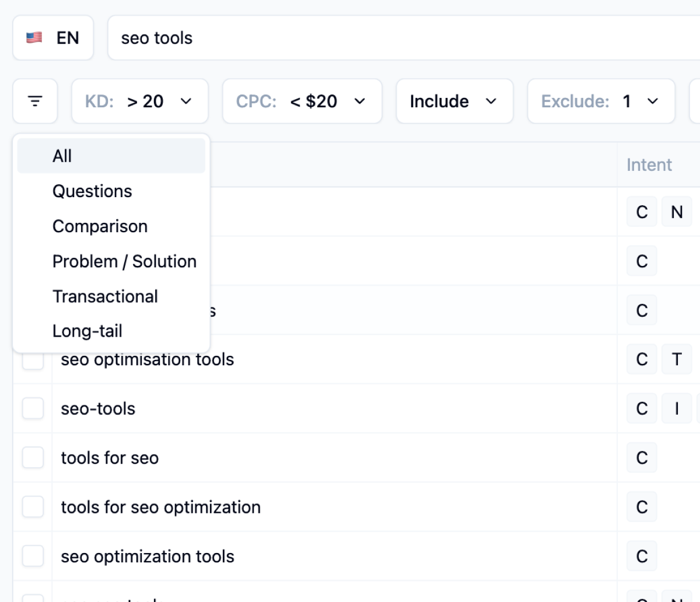
Task: Open the Exclude filter dropdown
Action: click(600, 101)
